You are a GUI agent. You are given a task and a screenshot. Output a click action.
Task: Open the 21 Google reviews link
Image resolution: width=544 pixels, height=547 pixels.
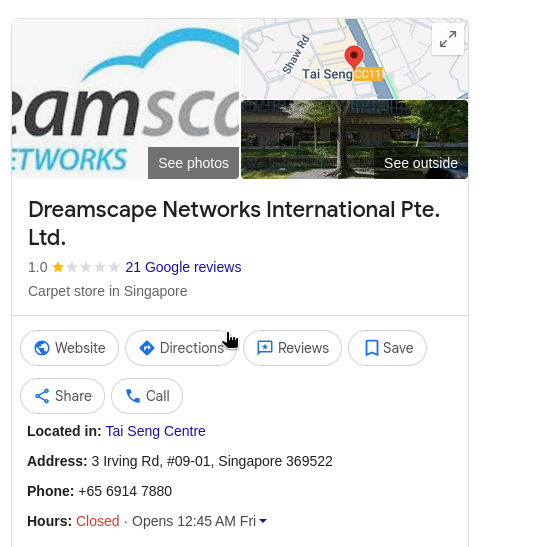[183, 267]
